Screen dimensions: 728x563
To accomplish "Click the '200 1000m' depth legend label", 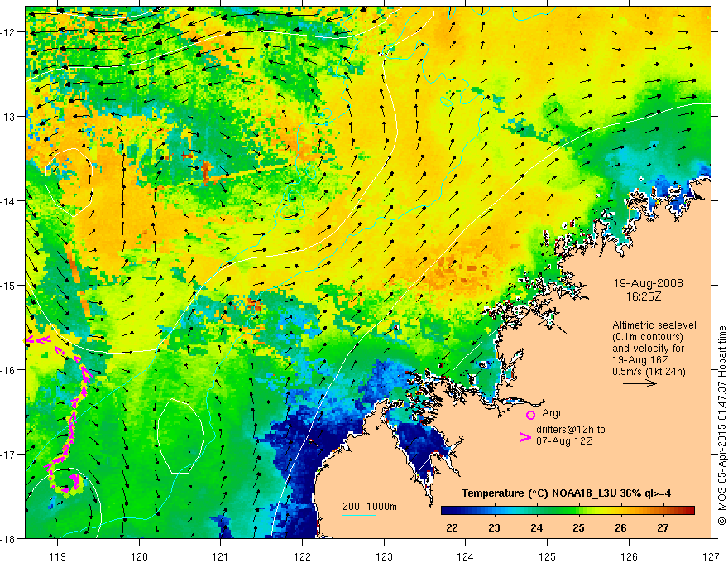I will pos(370,507).
